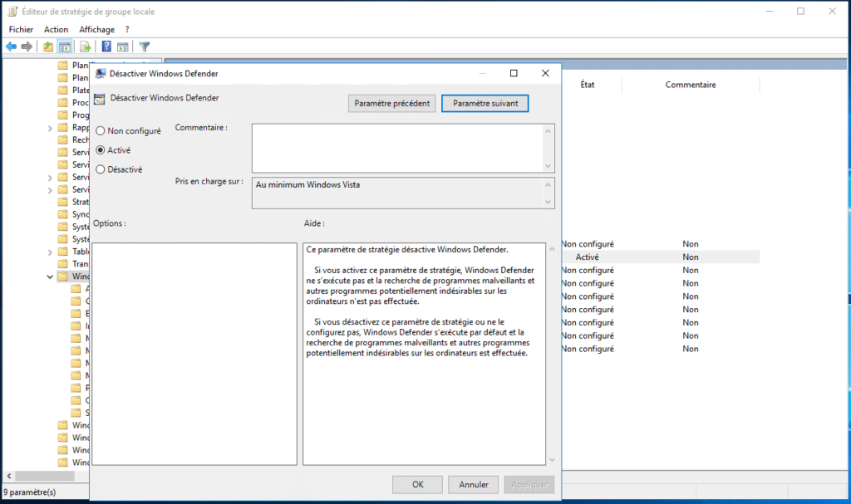Select the Strat tree item
851x504 pixels.
point(81,202)
